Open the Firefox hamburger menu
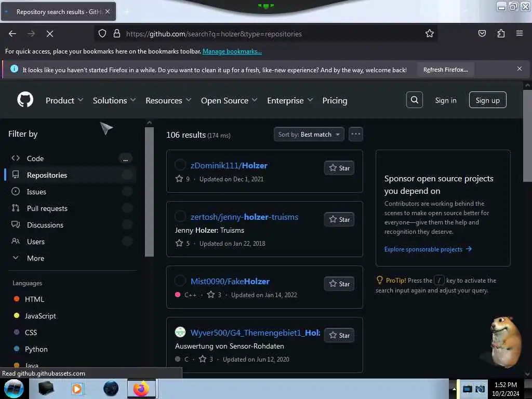This screenshot has width=532, height=399. (520, 33)
